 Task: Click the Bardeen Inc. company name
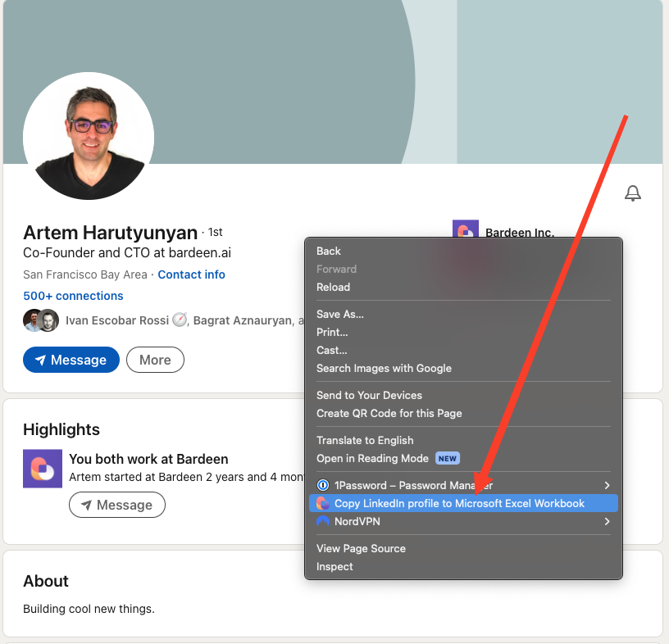pos(520,232)
